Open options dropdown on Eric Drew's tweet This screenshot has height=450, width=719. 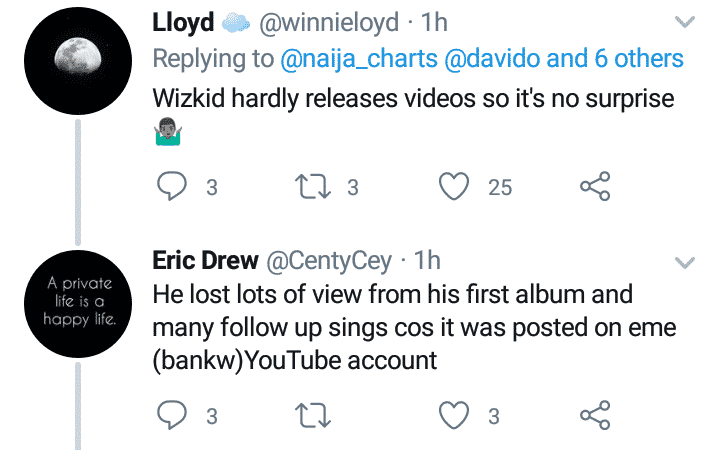[x=685, y=263]
